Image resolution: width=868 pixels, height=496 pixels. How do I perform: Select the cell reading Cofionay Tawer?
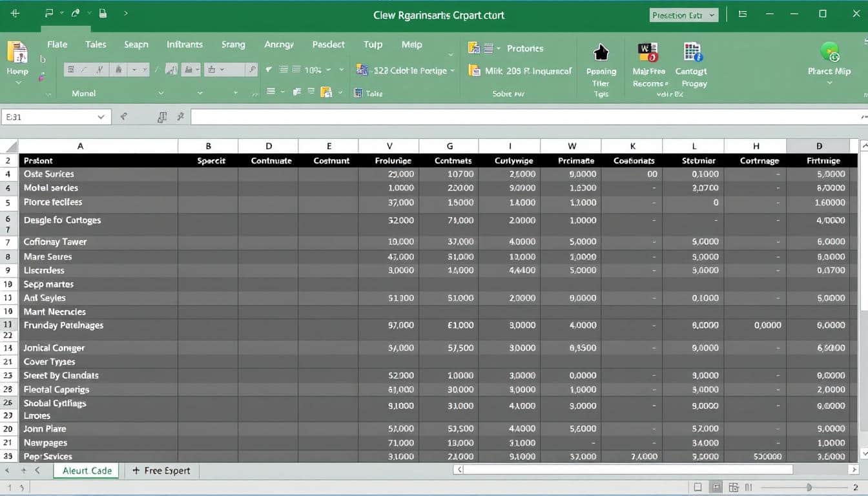98,242
